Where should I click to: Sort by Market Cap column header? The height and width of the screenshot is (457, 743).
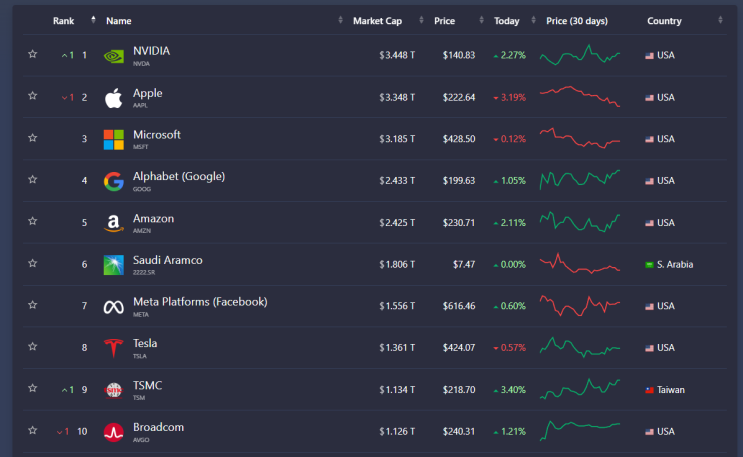click(x=377, y=21)
